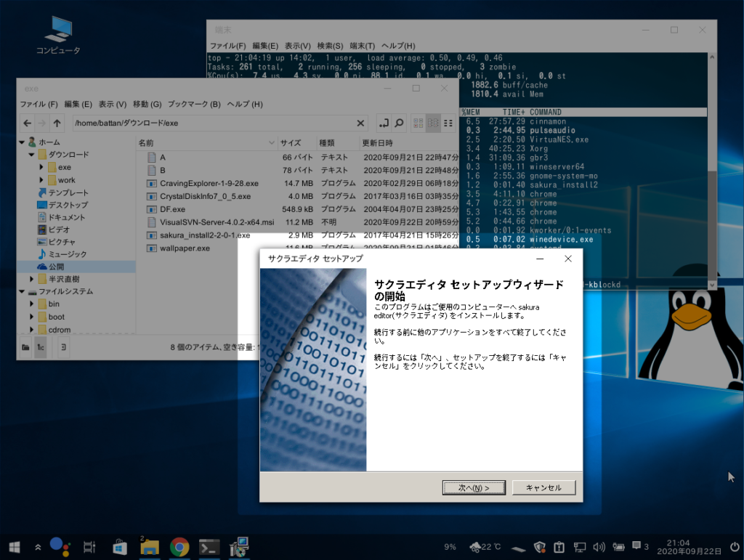Screen dimensions: 744x560
Task: Select ドキュメント in the sidebar tree
Action: (x=66, y=217)
